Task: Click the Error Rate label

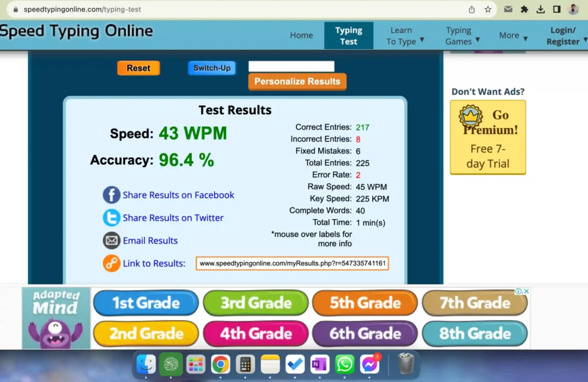Action: tap(332, 175)
